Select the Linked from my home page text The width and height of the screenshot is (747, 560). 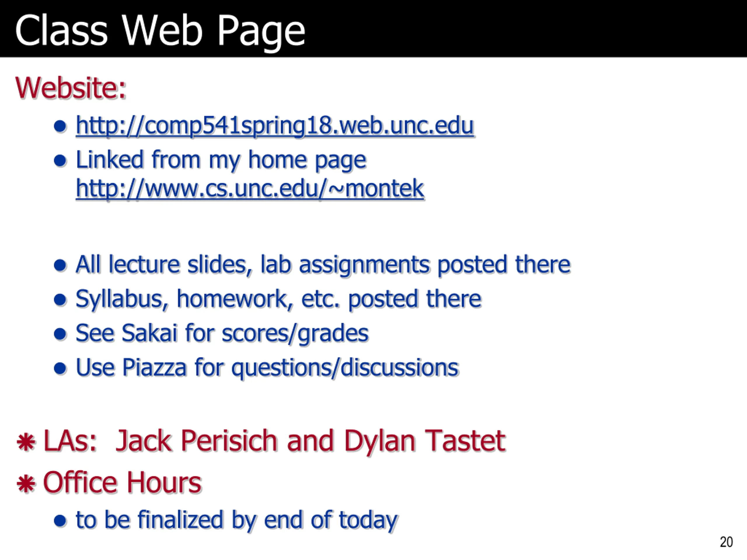tap(221, 160)
